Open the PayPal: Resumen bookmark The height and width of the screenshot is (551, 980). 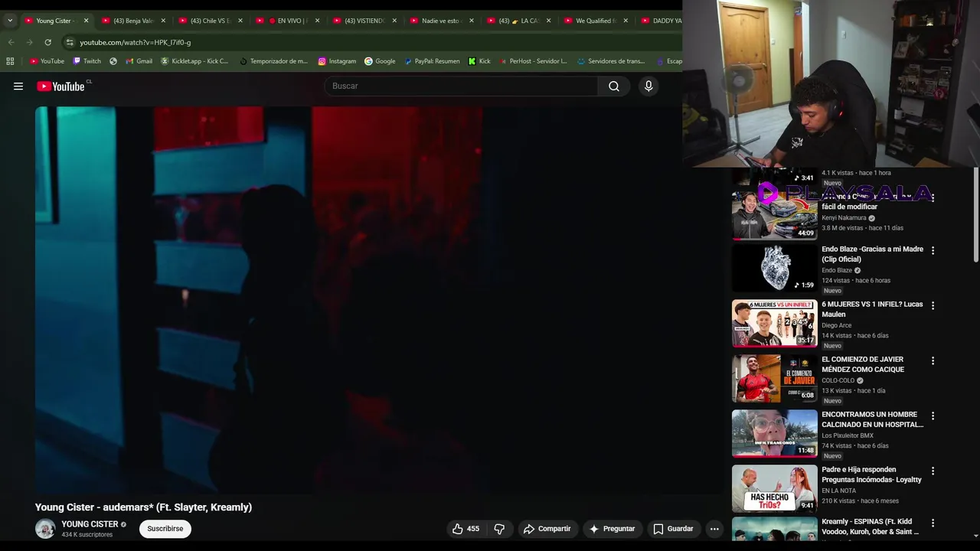click(432, 61)
